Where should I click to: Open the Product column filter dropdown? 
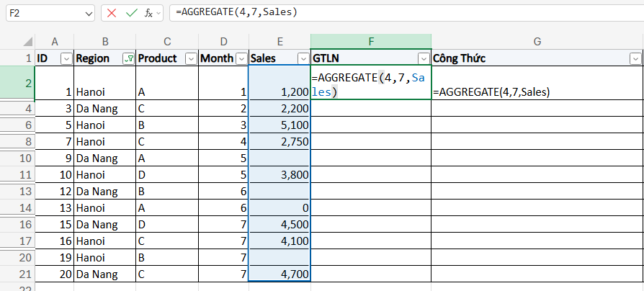[190, 58]
